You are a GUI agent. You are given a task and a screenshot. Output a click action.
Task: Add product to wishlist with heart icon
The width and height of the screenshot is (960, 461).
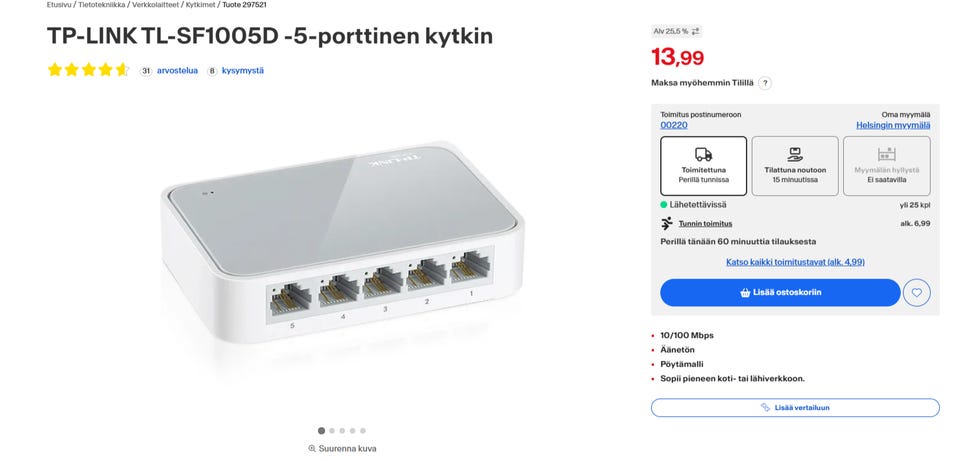[x=917, y=293]
